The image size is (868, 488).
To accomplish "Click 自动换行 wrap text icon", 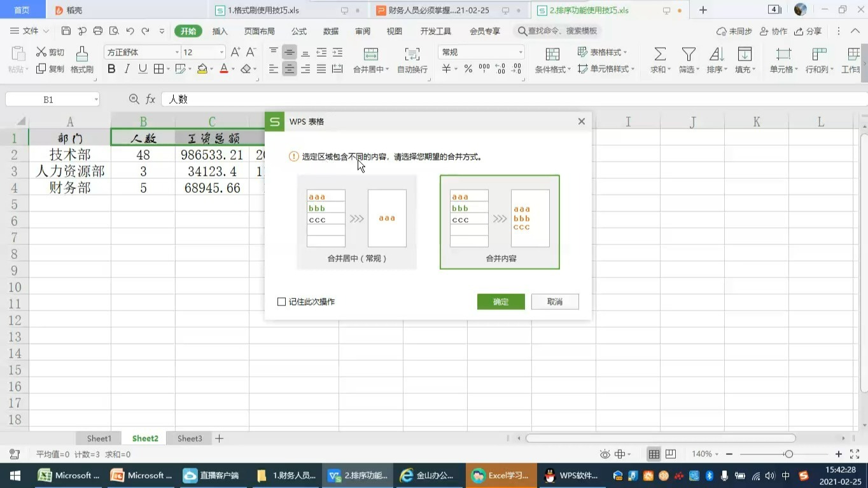I will (x=412, y=60).
